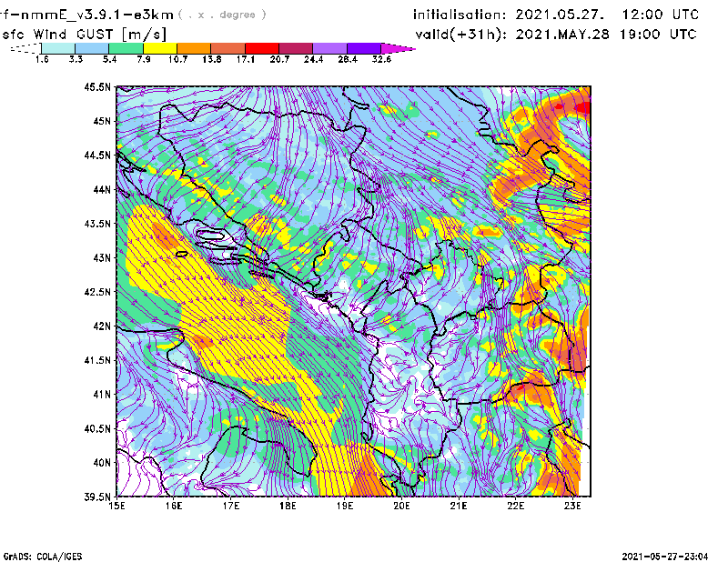Click the orange legend color swatch

point(194,48)
